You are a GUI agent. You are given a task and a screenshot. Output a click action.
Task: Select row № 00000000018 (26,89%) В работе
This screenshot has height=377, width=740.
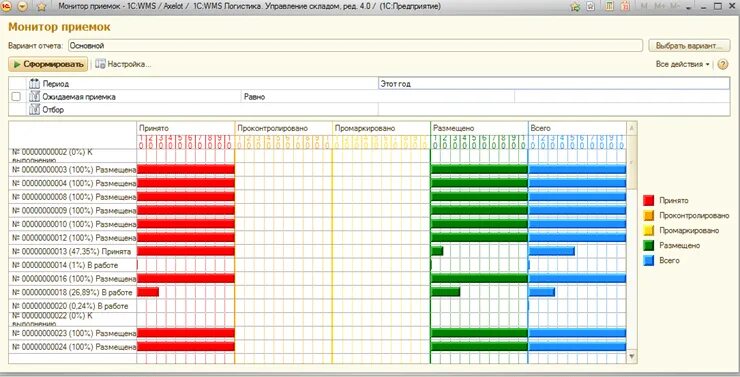point(72,292)
